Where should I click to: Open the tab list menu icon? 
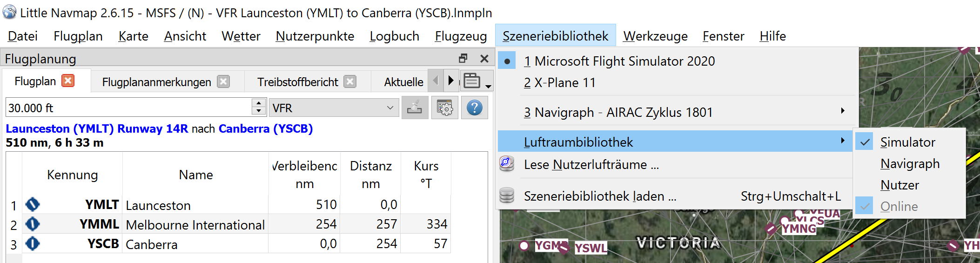(477, 81)
